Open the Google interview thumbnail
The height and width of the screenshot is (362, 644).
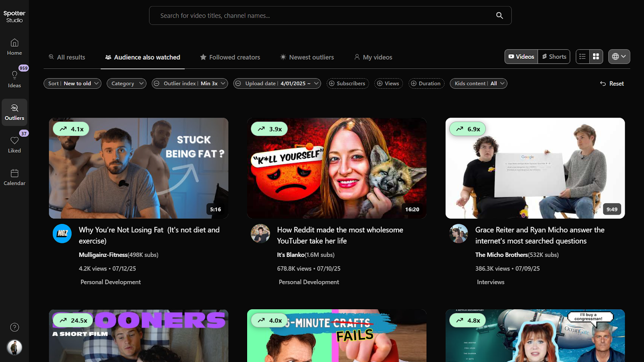pyautogui.click(x=535, y=168)
